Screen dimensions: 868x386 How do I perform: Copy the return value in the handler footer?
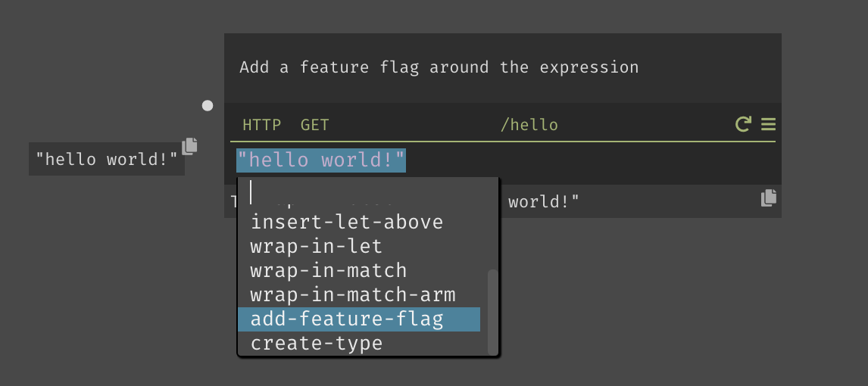point(768,198)
